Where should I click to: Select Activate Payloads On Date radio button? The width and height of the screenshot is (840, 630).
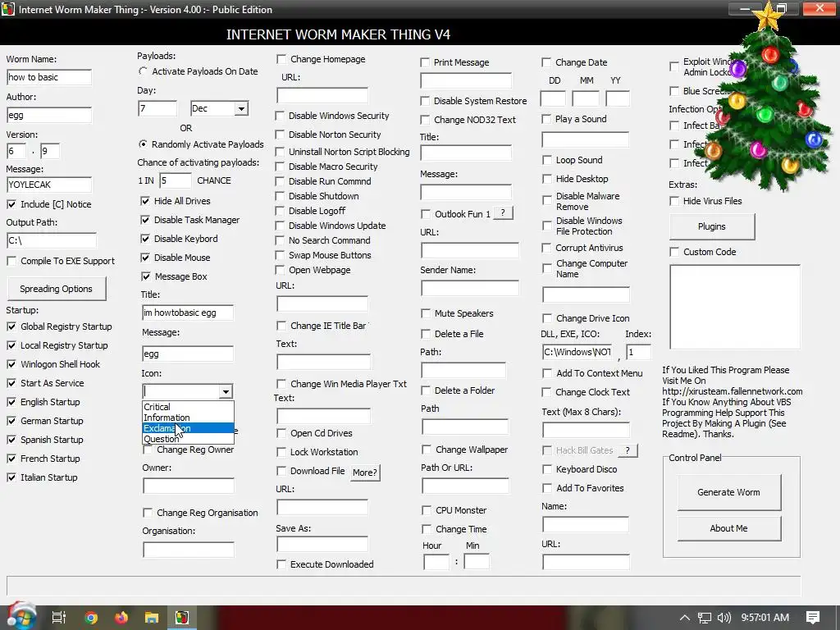click(x=143, y=71)
